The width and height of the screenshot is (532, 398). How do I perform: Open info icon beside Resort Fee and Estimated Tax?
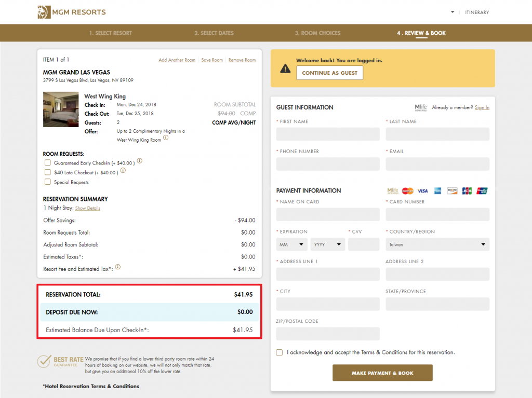tap(118, 267)
